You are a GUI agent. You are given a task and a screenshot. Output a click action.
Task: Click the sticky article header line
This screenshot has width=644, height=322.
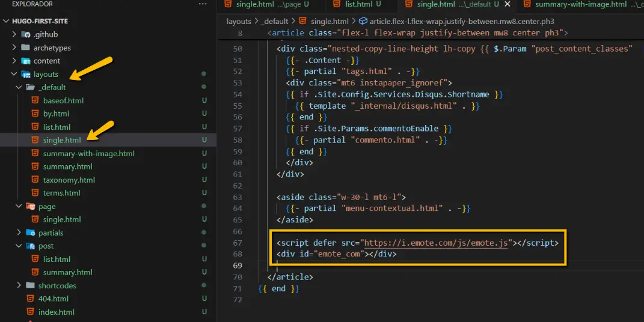pos(417,33)
